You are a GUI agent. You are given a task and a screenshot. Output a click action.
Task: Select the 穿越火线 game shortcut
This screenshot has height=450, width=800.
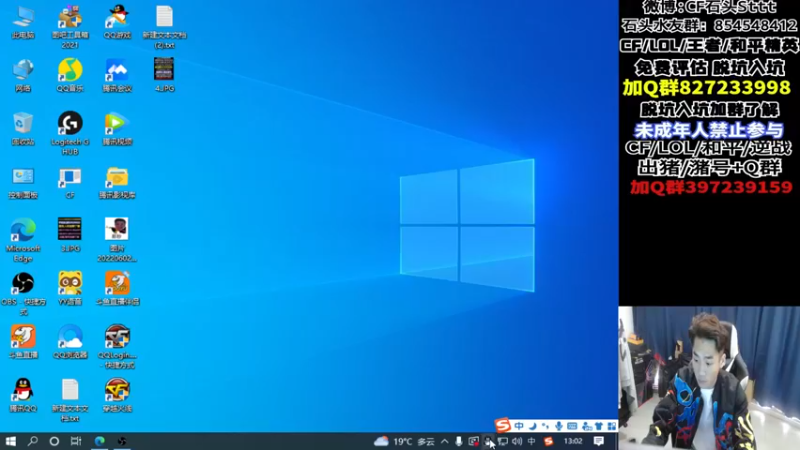coord(117,395)
